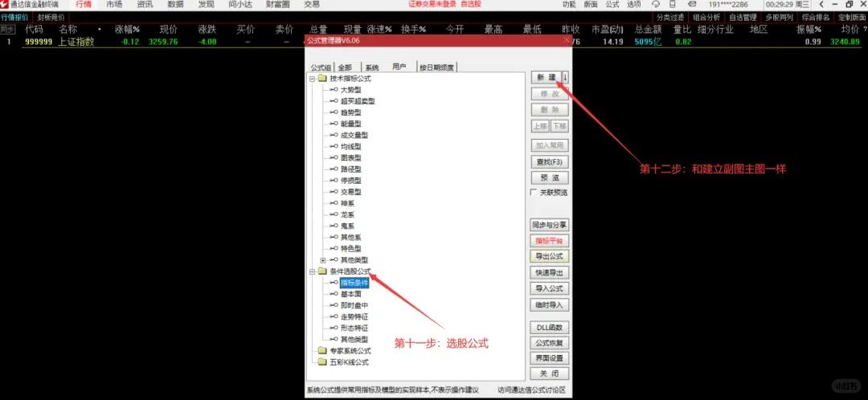
Task: Tick the 关联预览 checkbox
Action: 534,193
